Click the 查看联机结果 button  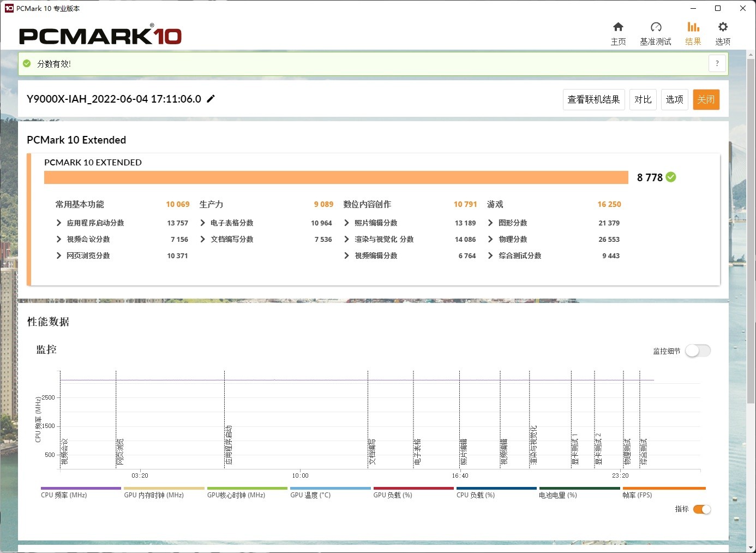pos(593,99)
